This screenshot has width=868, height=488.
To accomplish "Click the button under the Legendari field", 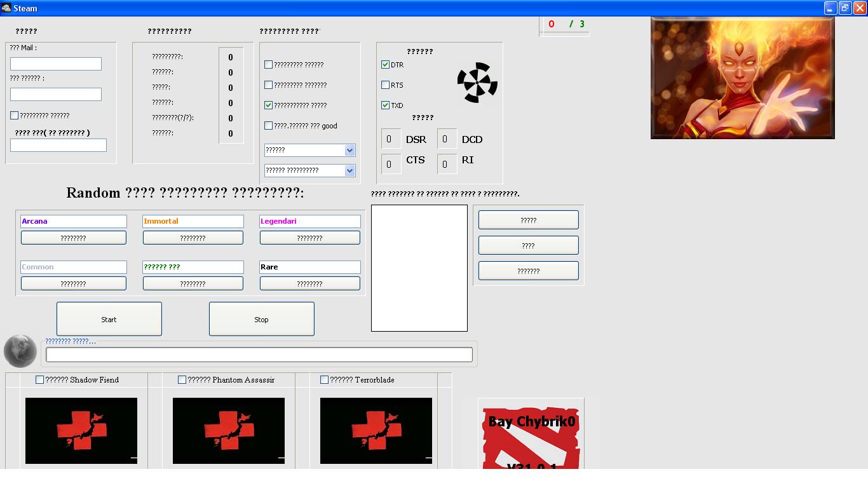I will tap(310, 238).
